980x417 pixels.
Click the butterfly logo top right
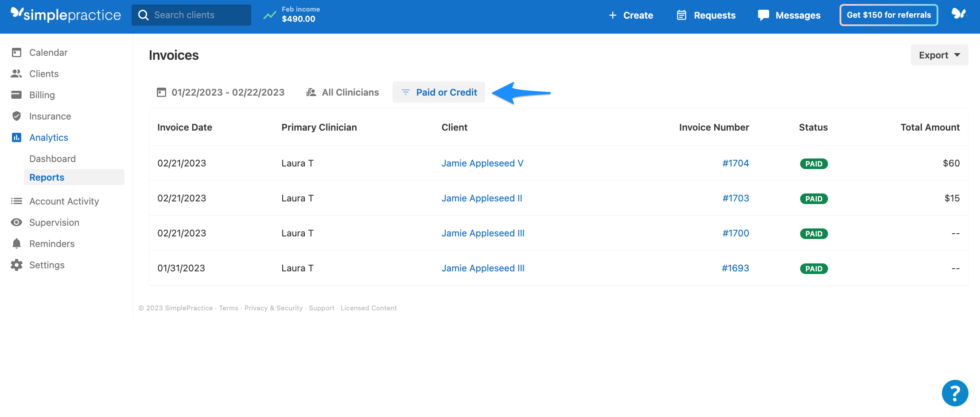click(959, 14)
